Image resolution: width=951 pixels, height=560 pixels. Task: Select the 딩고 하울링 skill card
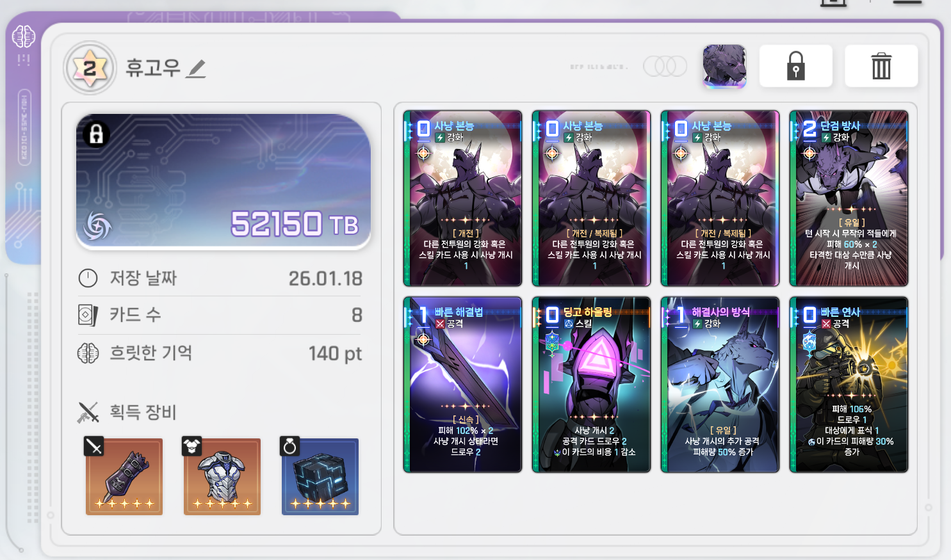coord(591,385)
